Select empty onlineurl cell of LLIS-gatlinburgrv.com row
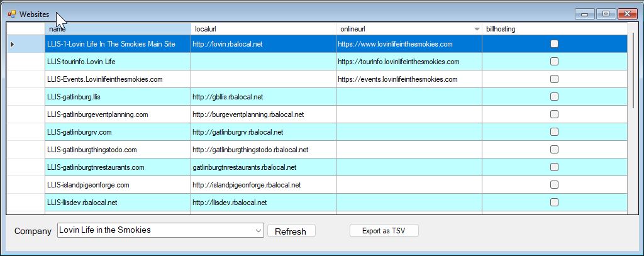 (x=409, y=132)
